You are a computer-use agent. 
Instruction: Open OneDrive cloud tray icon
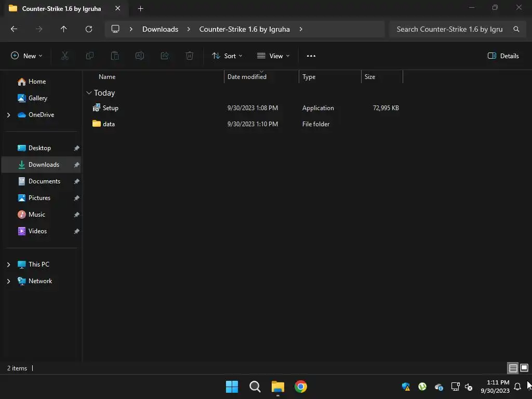click(438, 387)
